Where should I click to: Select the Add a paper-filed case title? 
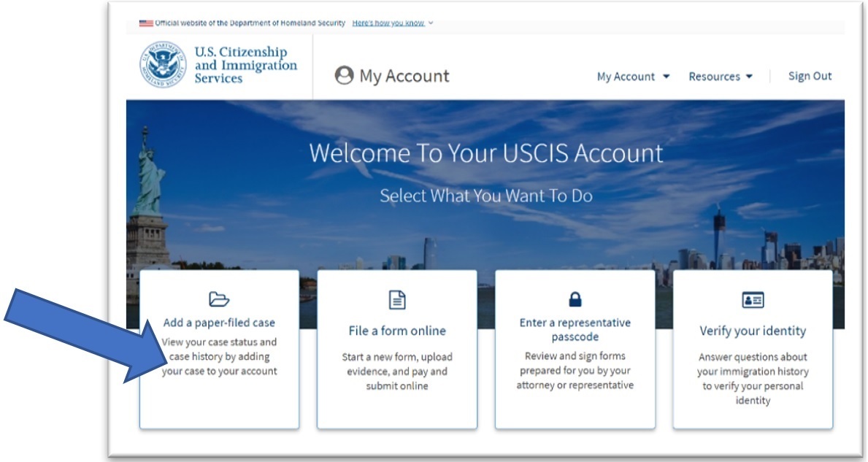[219, 322]
